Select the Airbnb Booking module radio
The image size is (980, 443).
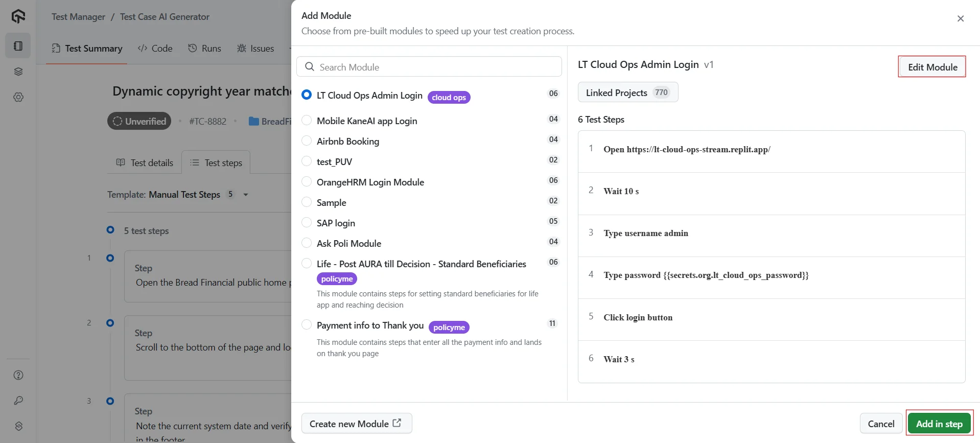307,141
